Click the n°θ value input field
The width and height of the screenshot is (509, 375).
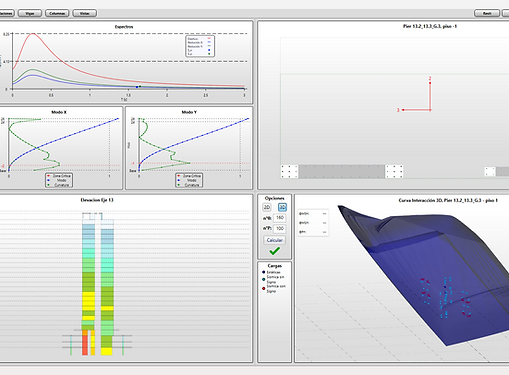pyautogui.click(x=279, y=218)
